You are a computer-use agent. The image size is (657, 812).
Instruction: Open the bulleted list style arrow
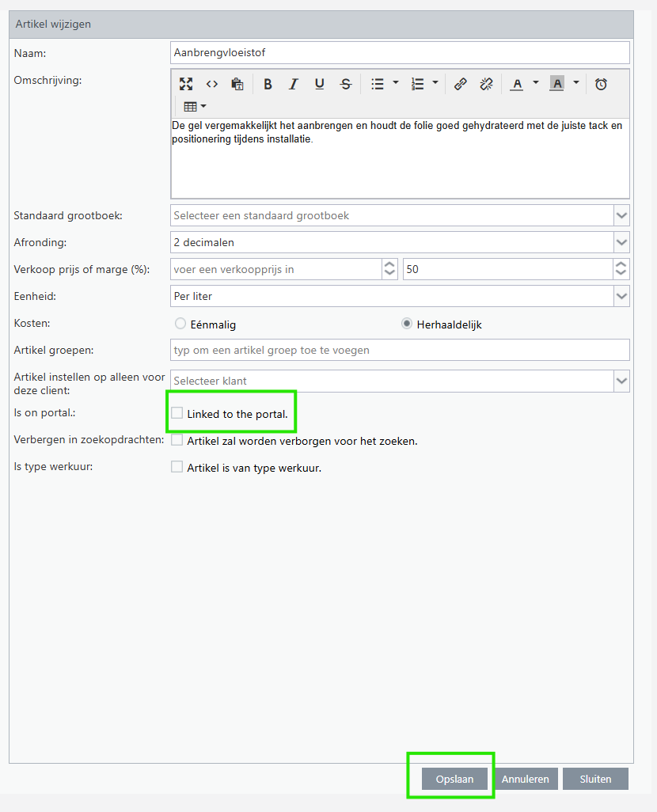[396, 83]
